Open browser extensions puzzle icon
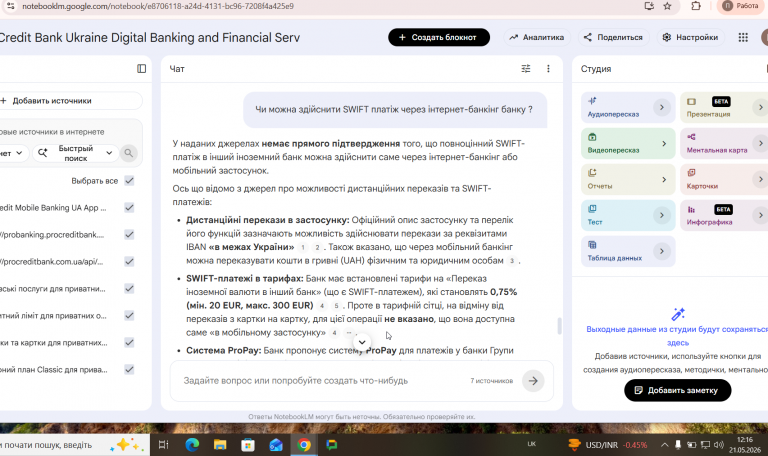The width and height of the screenshot is (768, 456). [x=696, y=6]
